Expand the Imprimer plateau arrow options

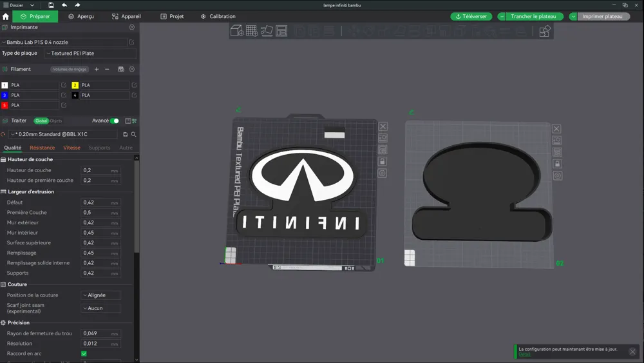point(573,17)
